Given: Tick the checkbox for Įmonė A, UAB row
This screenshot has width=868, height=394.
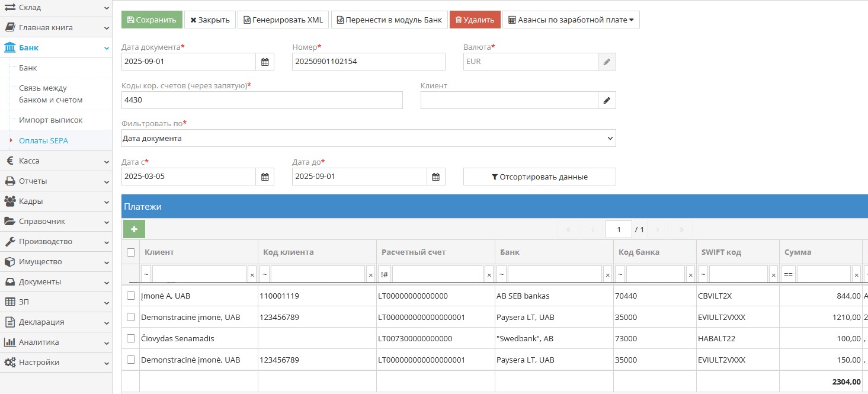Looking at the screenshot, I should pos(131,296).
